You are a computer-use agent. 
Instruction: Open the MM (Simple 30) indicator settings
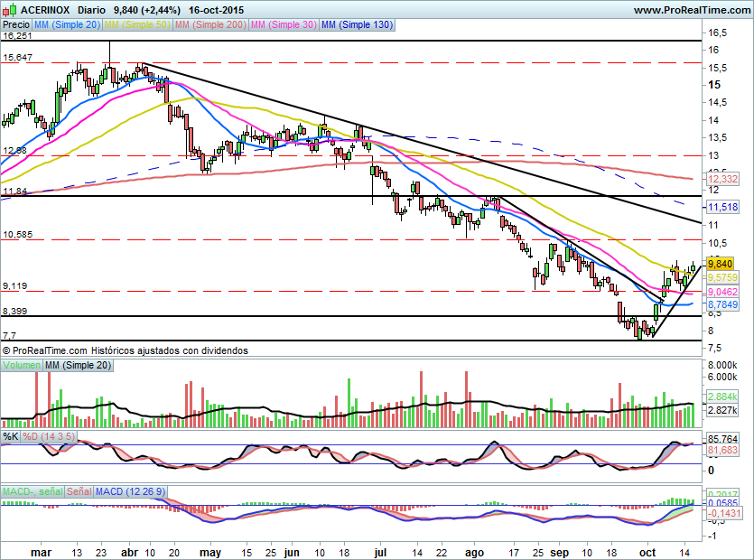284,25
